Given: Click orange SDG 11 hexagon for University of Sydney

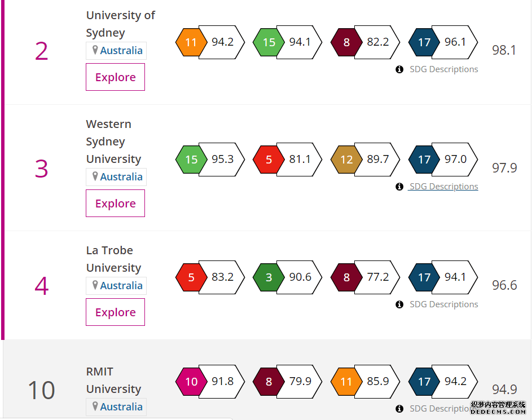Looking at the screenshot, I should [191, 42].
